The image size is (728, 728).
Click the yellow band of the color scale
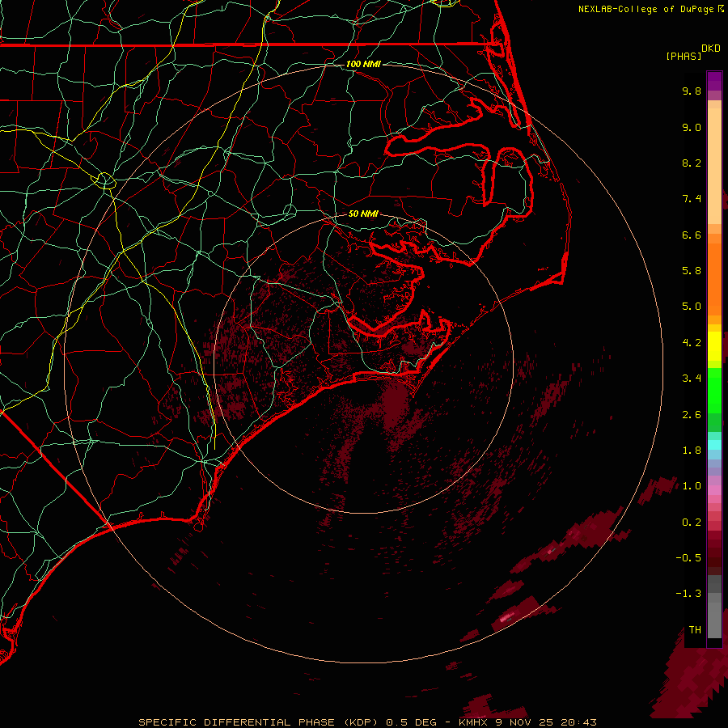pos(714,346)
